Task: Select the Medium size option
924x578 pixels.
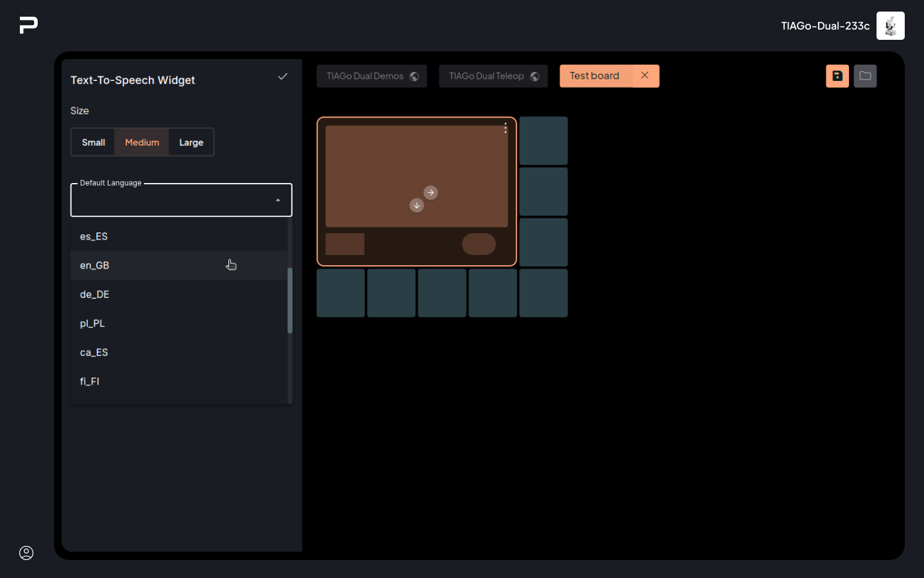Action: pos(142,143)
